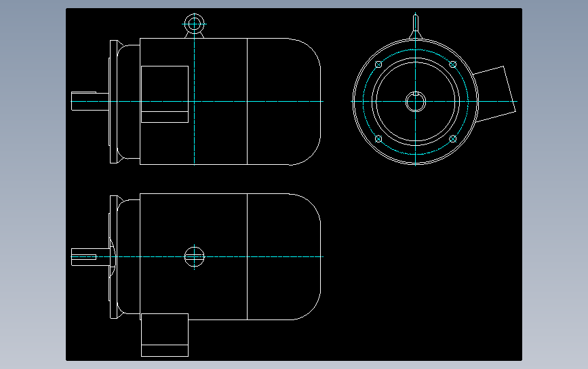
Task: Click the upper-right flange bolt hole in end view
Action: (453, 64)
